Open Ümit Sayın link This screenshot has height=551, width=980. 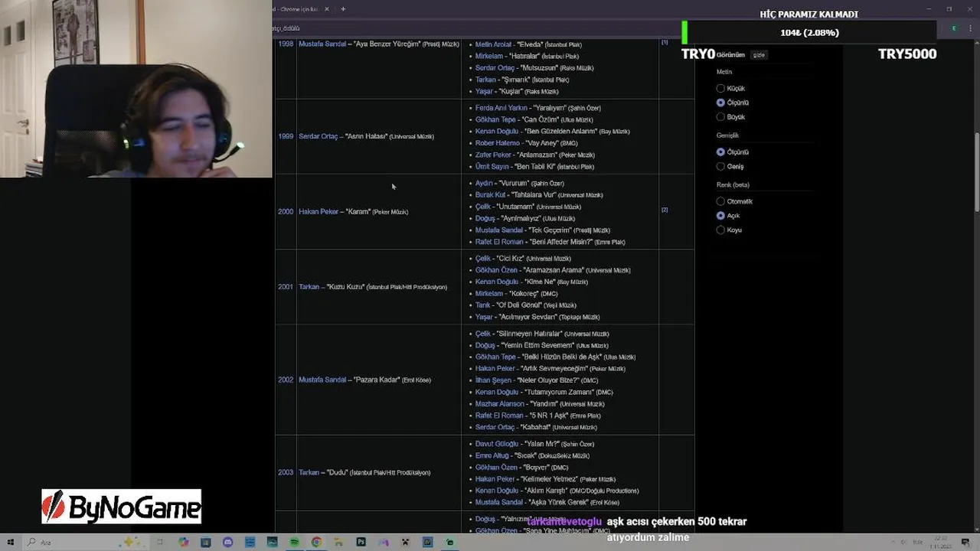click(x=492, y=166)
